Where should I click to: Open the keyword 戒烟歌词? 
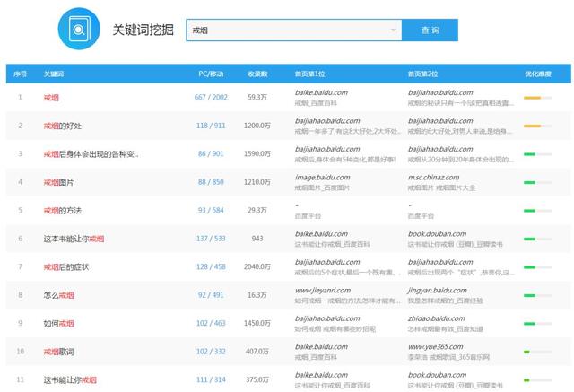click(59, 351)
